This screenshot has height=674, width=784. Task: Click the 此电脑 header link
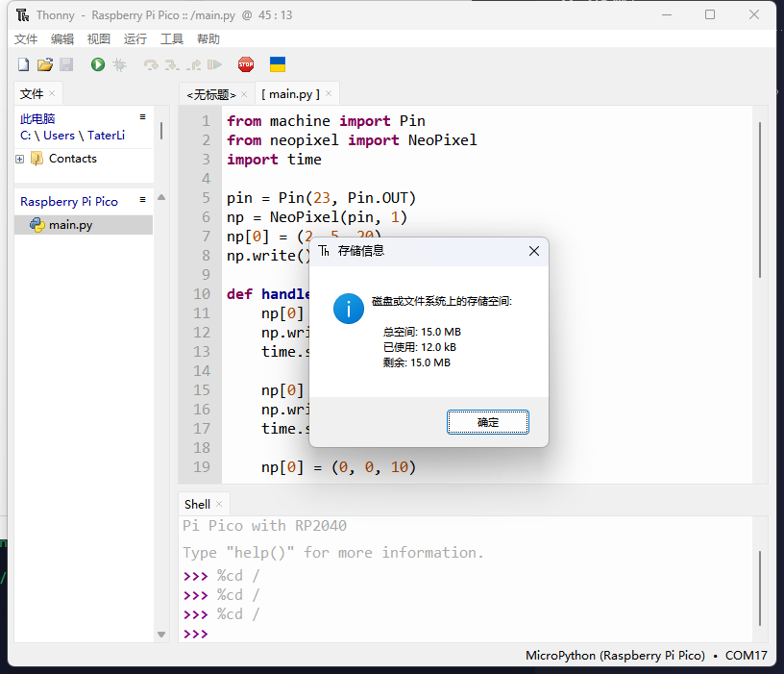coord(37,119)
